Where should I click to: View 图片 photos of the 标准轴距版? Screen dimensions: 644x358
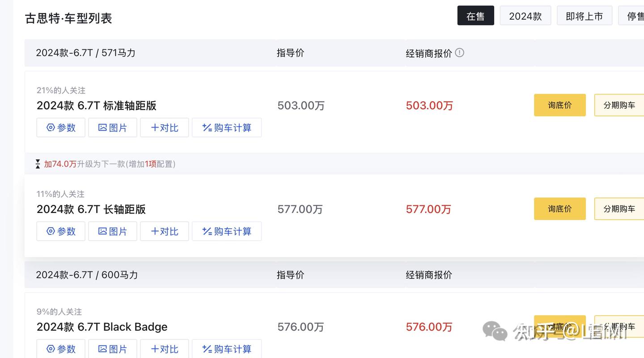pyautogui.click(x=113, y=128)
